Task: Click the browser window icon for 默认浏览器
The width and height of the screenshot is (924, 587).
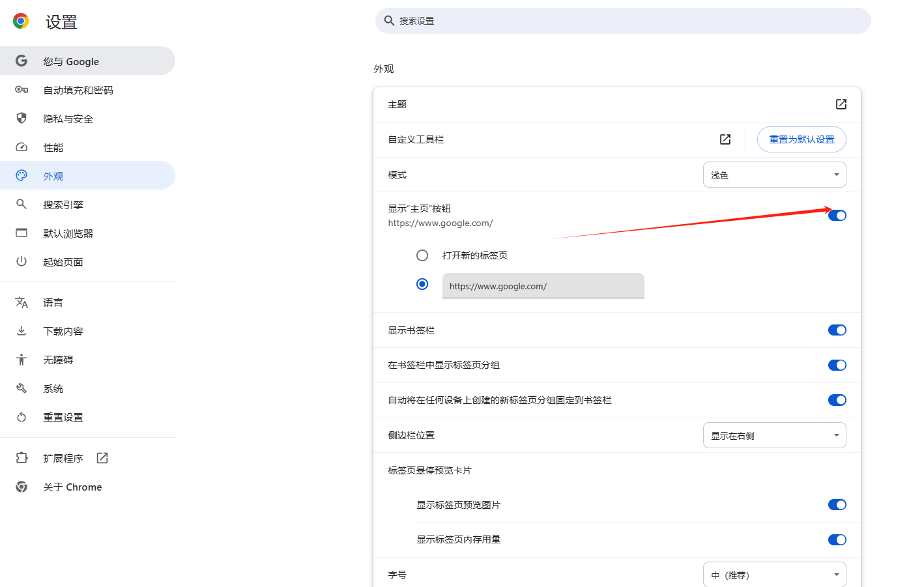Action: pos(22,233)
